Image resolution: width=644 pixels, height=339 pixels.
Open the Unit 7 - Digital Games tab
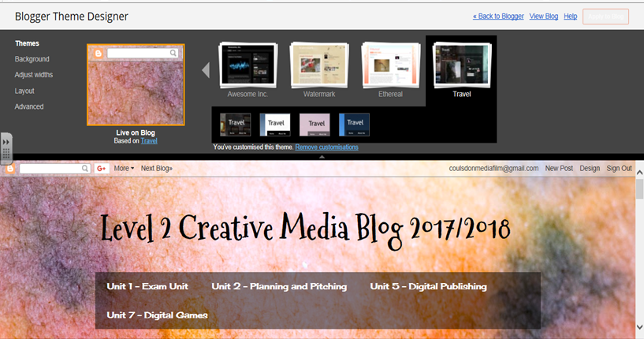pyautogui.click(x=158, y=315)
